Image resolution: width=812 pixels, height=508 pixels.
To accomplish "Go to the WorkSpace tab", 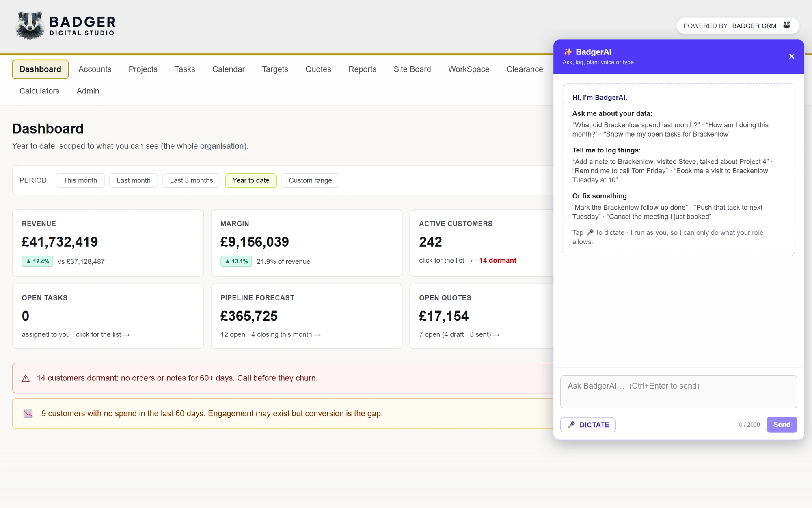I will click(x=469, y=69).
